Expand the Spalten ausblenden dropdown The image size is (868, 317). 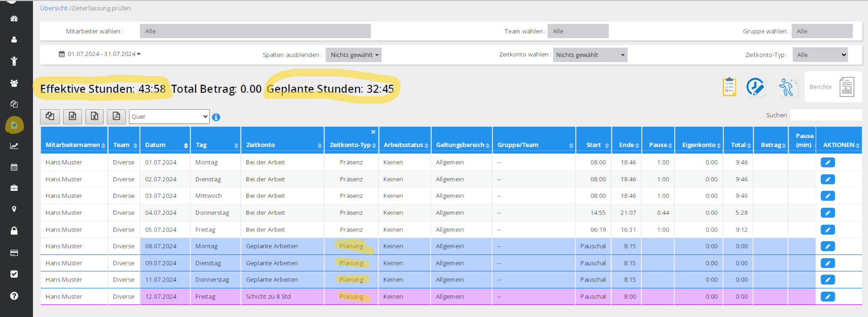pos(353,55)
